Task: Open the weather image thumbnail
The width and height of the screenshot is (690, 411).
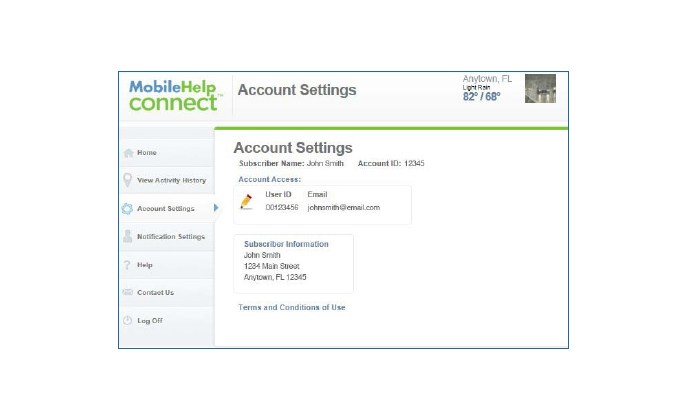Action: [540, 88]
